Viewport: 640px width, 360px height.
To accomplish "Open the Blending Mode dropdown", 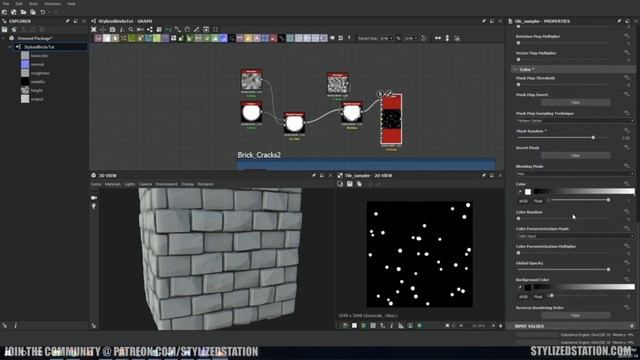I will [575, 174].
